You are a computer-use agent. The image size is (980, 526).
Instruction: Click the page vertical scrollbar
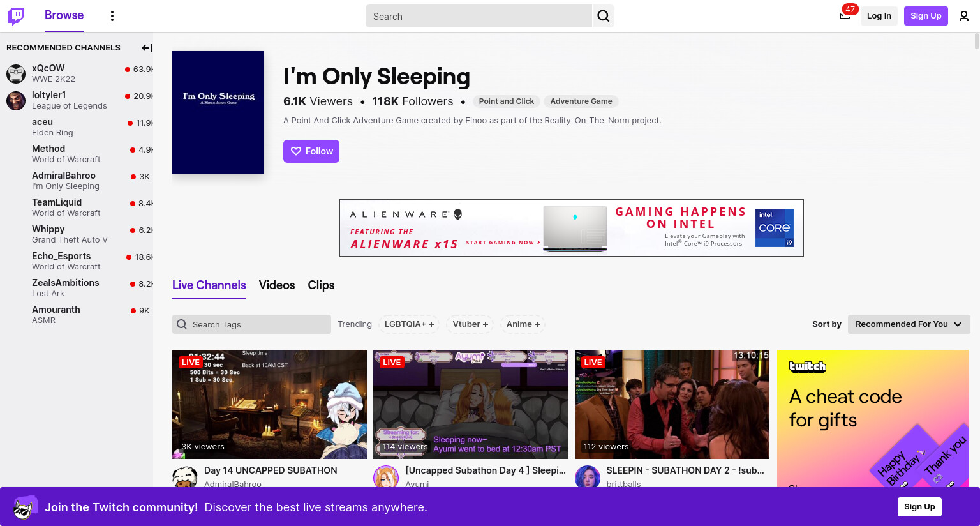point(976,41)
